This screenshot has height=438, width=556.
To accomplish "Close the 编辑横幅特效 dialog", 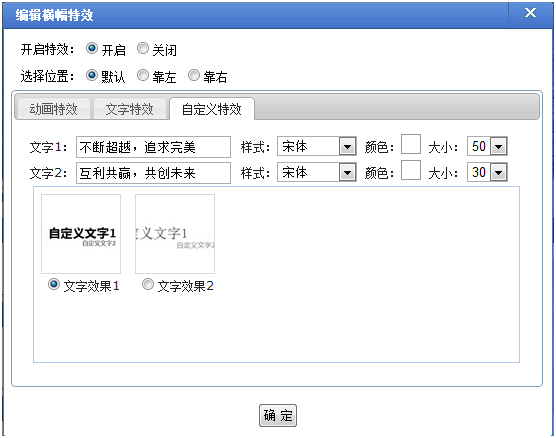I will [530, 13].
